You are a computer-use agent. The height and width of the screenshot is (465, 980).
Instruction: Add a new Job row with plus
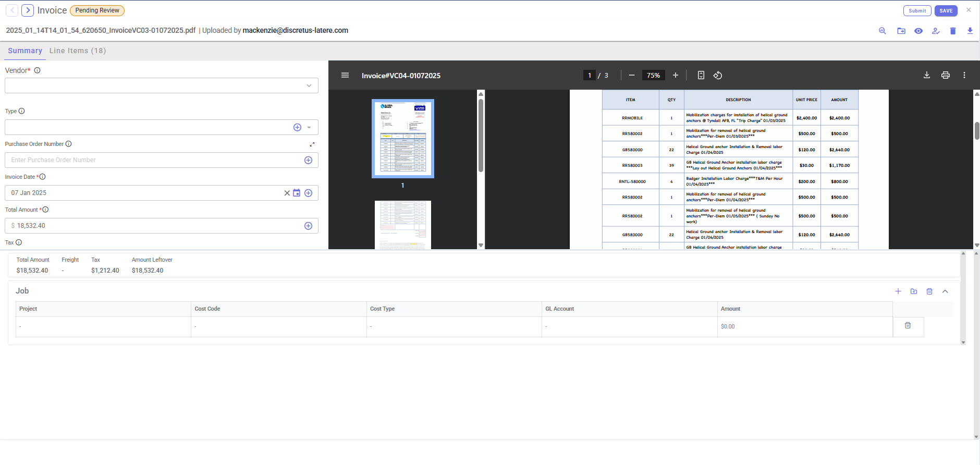pyautogui.click(x=898, y=291)
